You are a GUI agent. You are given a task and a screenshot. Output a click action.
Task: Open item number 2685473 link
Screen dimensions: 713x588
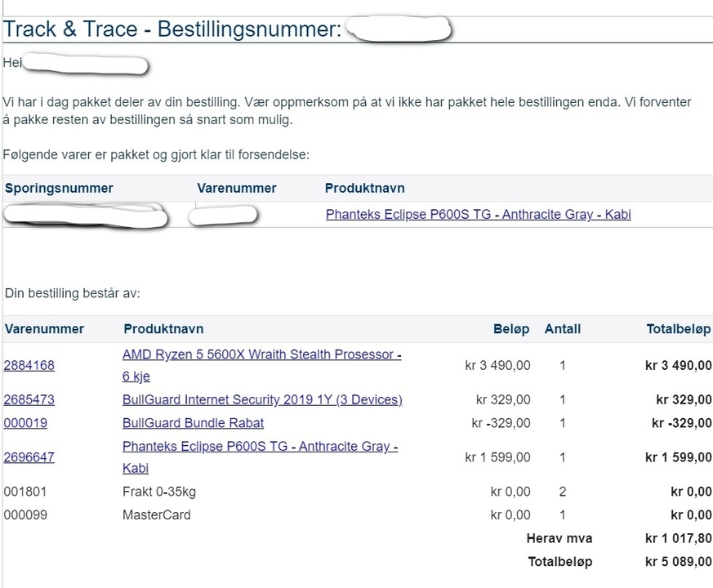[x=29, y=399]
